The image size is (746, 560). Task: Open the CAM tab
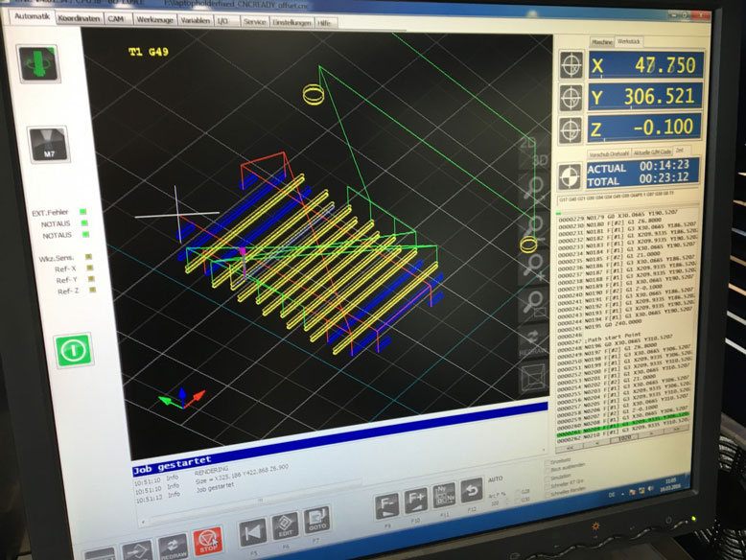coord(116,19)
